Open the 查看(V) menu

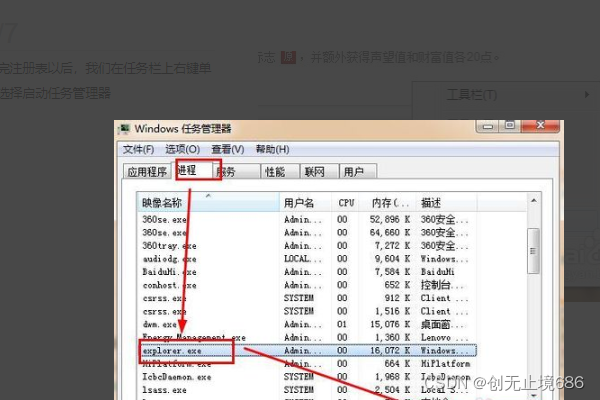click(228, 149)
